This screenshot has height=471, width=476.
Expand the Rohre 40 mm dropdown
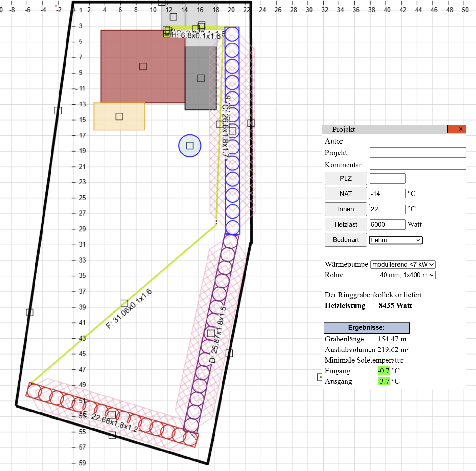(407, 275)
